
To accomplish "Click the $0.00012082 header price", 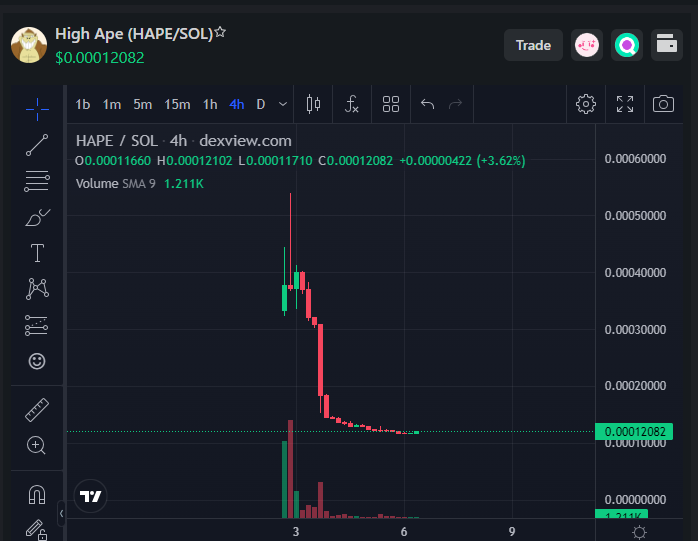I will [x=100, y=58].
